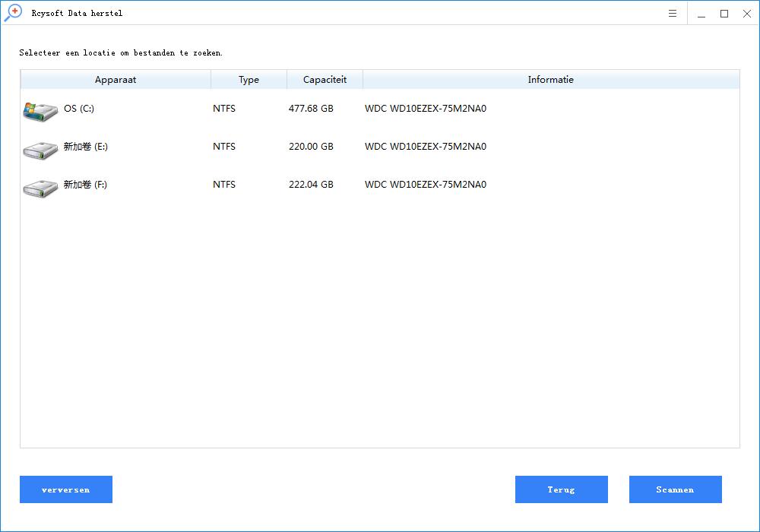Sort by the Apparaat column header
The image size is (760, 532).
[116, 80]
